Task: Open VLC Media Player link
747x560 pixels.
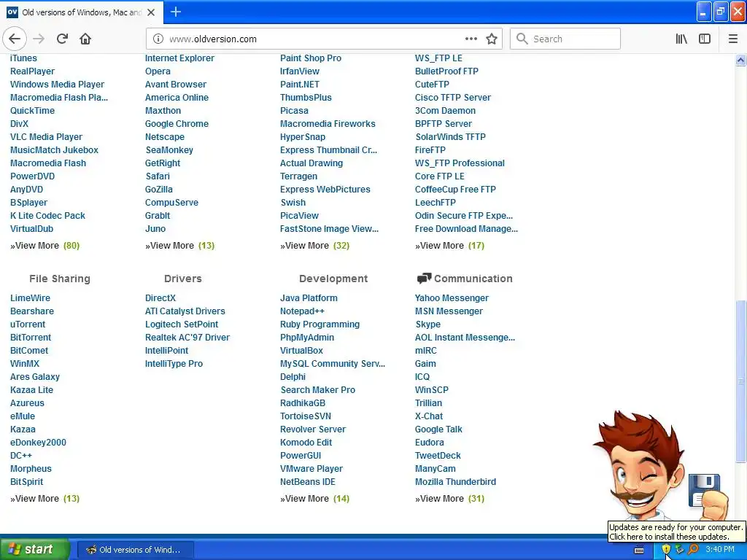Action: tap(46, 136)
